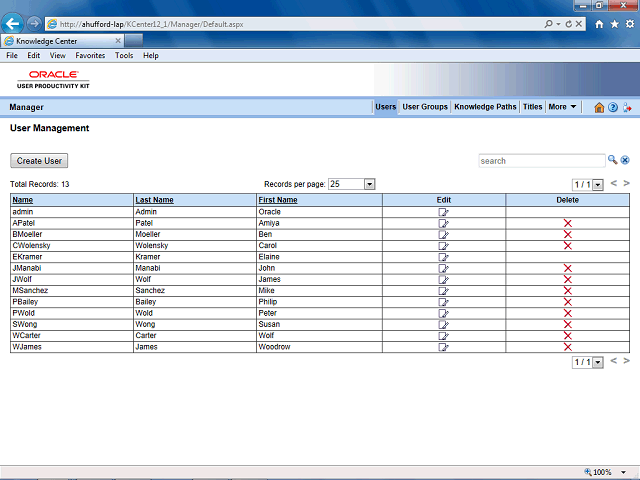Edit the WCarter user record

pos(443,336)
